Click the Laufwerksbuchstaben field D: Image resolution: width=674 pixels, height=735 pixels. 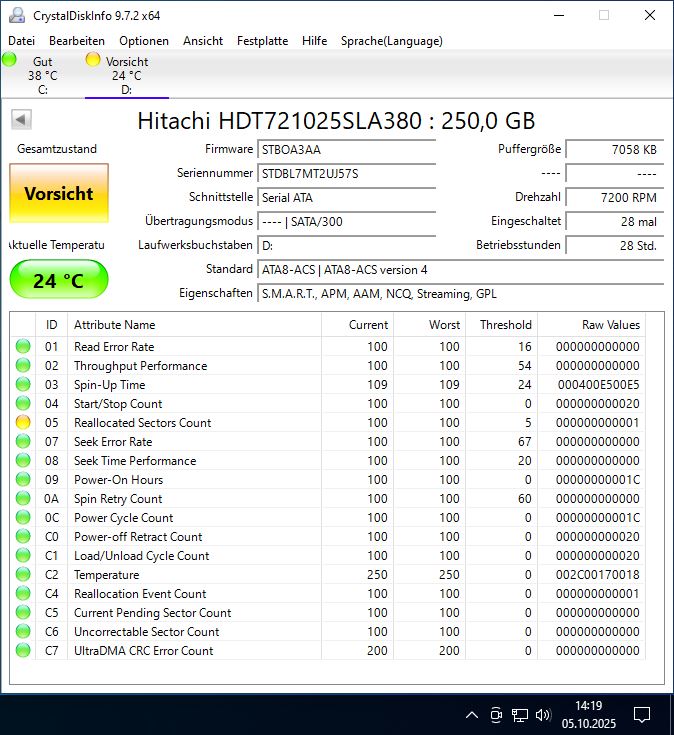[x=346, y=245]
